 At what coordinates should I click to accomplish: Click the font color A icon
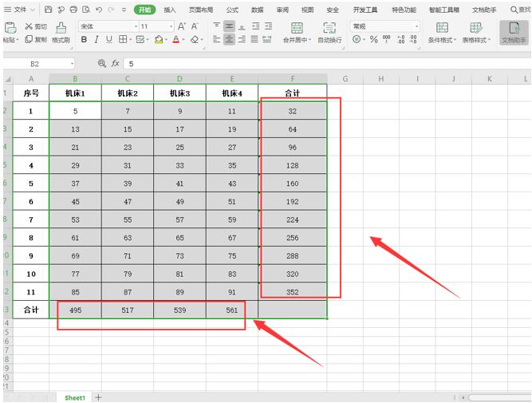pyautogui.click(x=175, y=40)
